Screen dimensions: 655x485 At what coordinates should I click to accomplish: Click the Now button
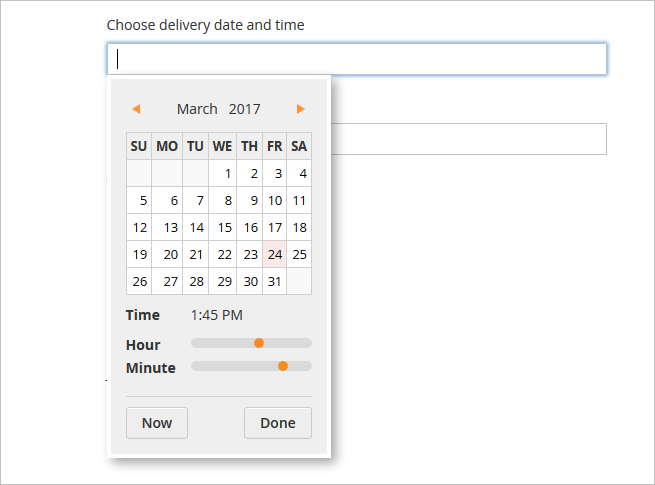point(157,423)
